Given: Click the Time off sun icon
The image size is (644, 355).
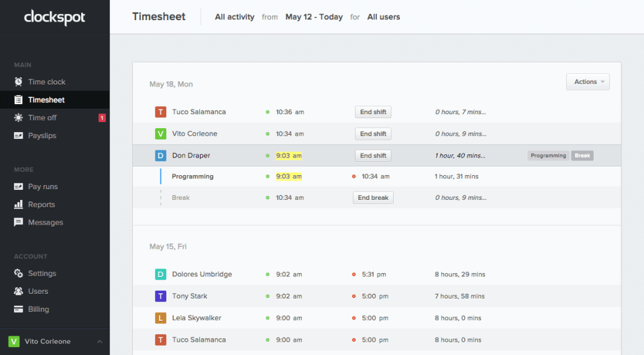Looking at the screenshot, I should click(19, 117).
